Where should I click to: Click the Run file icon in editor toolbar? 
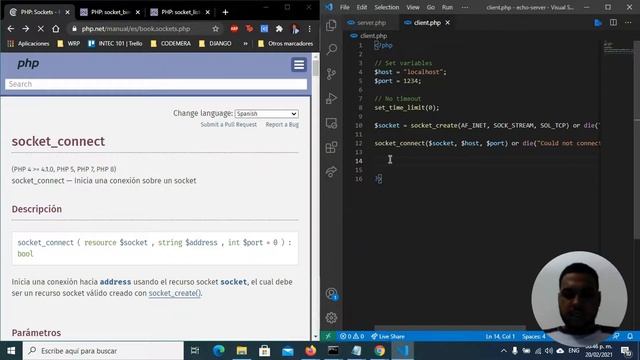(598, 23)
